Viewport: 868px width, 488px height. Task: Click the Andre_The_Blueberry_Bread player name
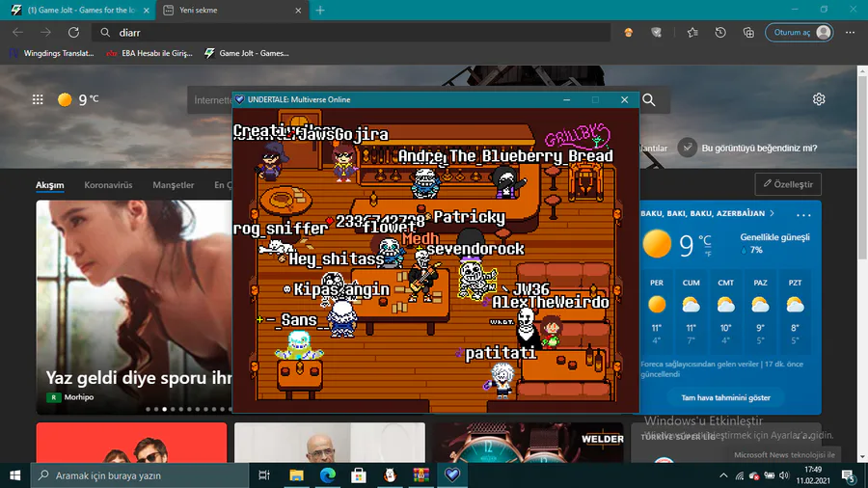(504, 156)
